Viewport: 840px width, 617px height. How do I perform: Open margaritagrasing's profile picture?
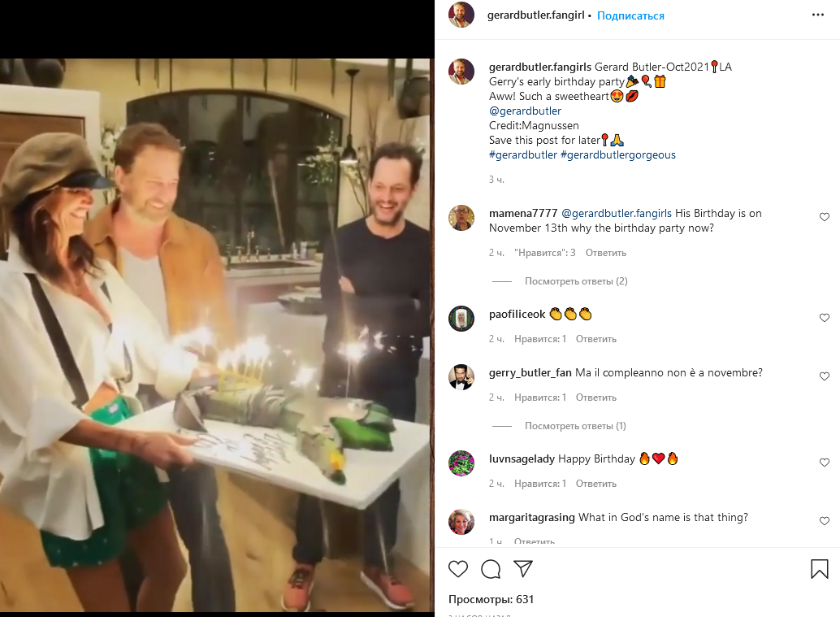(461, 522)
